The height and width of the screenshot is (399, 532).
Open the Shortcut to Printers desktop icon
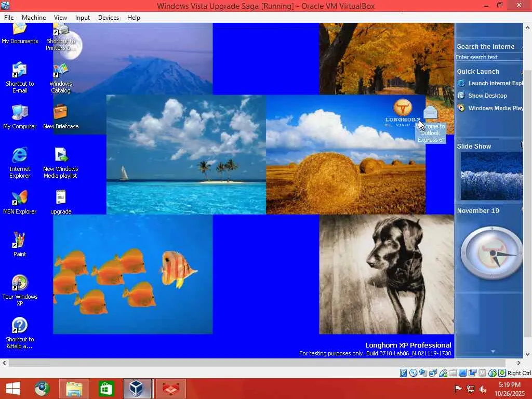pos(61,37)
